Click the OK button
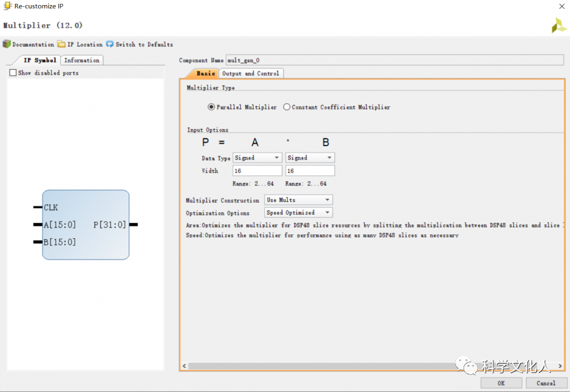Image resolution: width=570 pixels, height=392 pixels. (501, 383)
